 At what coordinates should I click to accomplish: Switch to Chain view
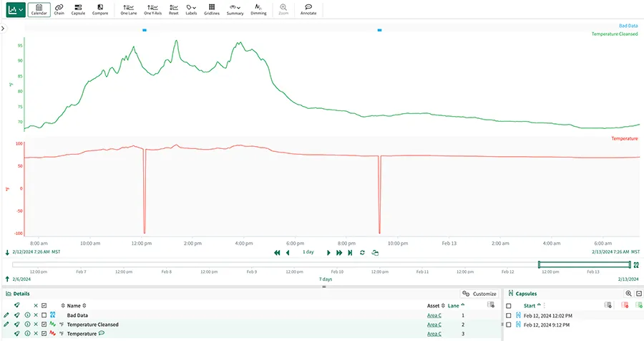pos(59,9)
